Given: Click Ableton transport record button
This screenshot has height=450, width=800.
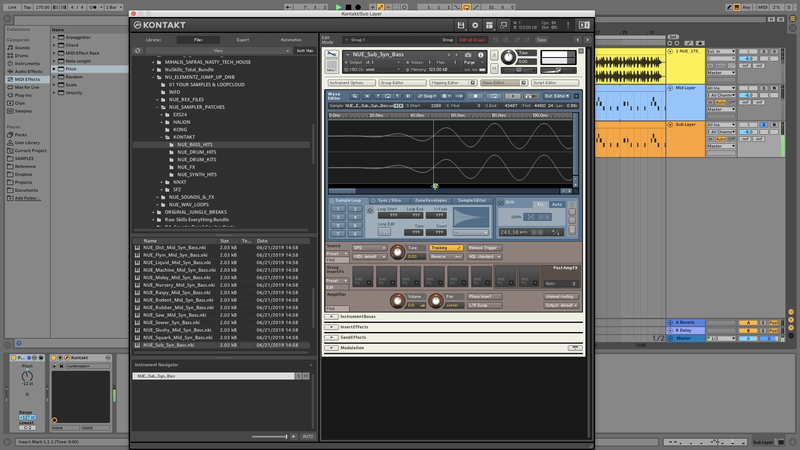Looking at the screenshot, I should coord(358,7).
